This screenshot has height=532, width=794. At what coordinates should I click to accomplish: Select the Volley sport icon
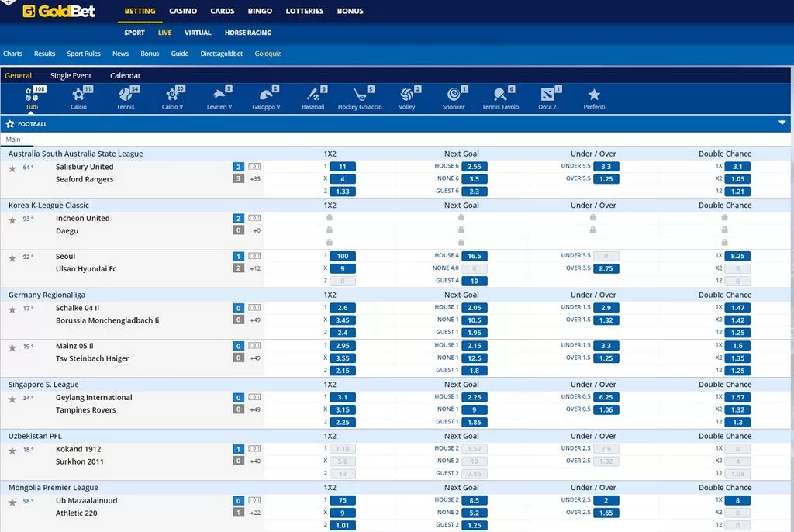[407, 95]
